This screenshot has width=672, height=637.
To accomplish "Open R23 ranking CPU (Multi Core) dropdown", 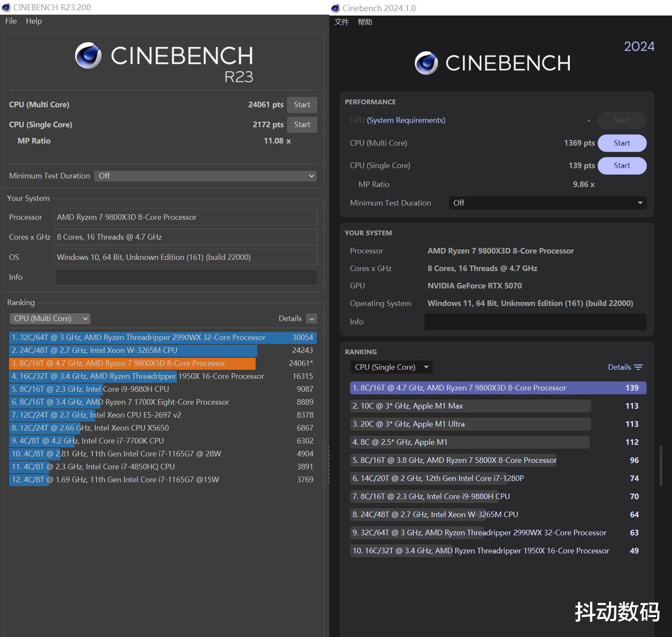I will pos(50,318).
